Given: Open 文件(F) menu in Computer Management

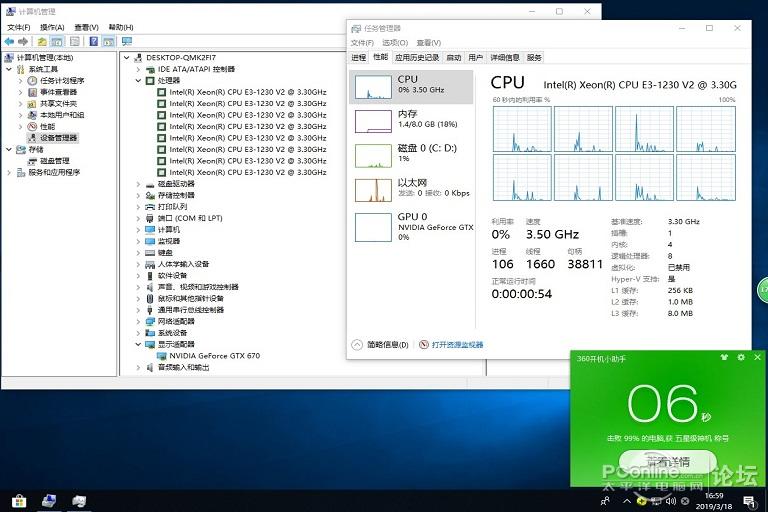Looking at the screenshot, I should (19, 27).
